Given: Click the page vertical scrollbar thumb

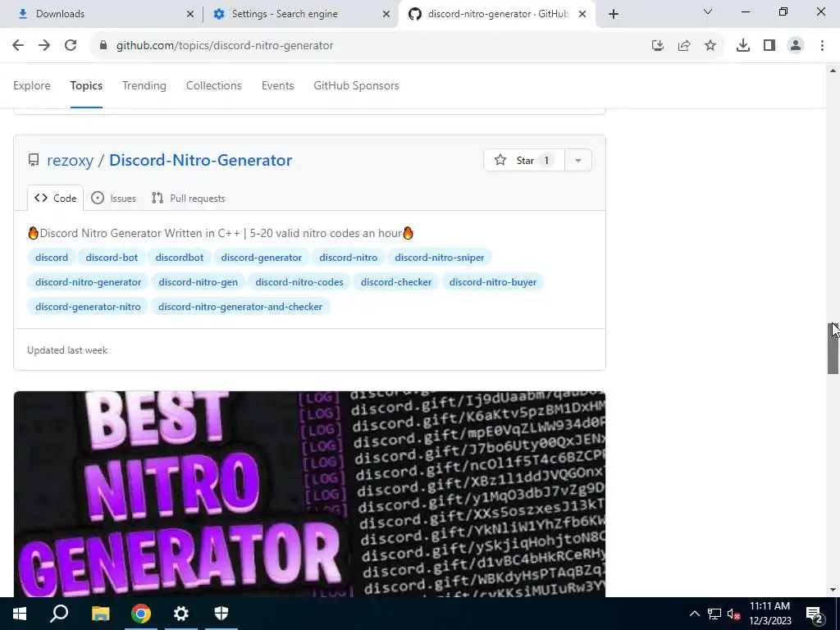Looking at the screenshot, I should tap(833, 348).
